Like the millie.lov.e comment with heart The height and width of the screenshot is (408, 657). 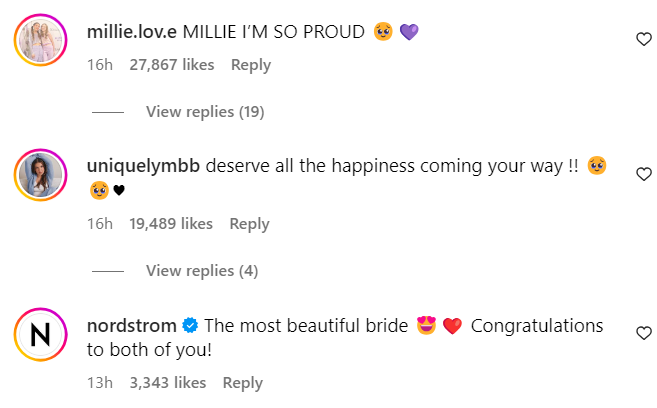[644, 39]
